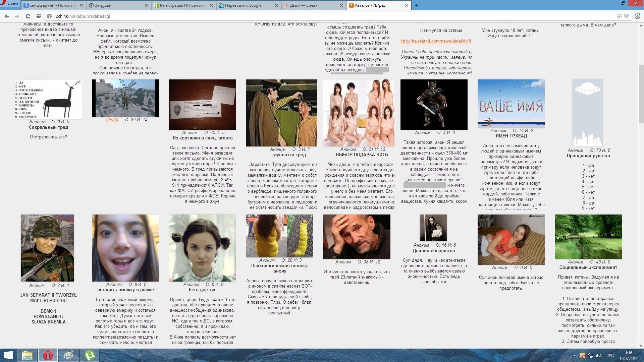The image size is (644, 362).
Task: Open the WebM link under game screenshot
Action: [112, 120]
